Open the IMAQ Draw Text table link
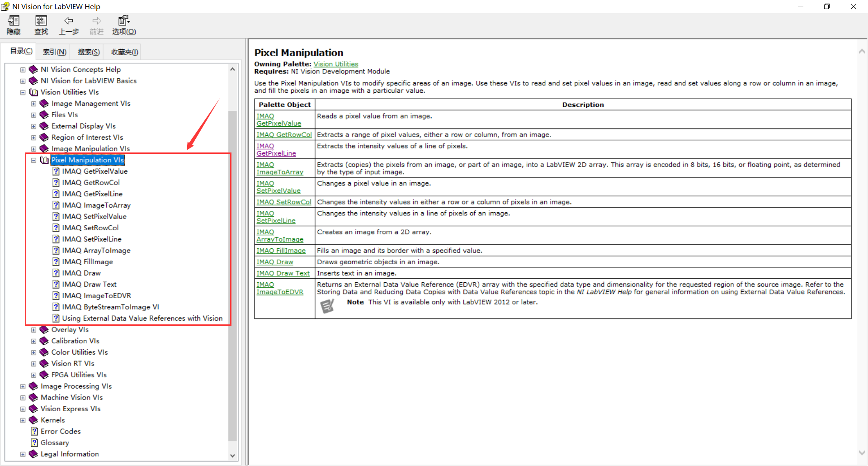This screenshot has width=868, height=466. pos(283,273)
